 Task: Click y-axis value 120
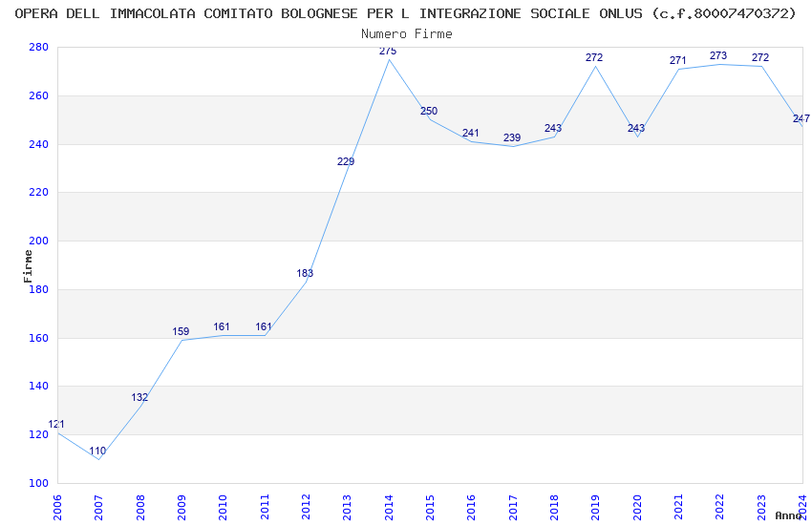click(38, 434)
